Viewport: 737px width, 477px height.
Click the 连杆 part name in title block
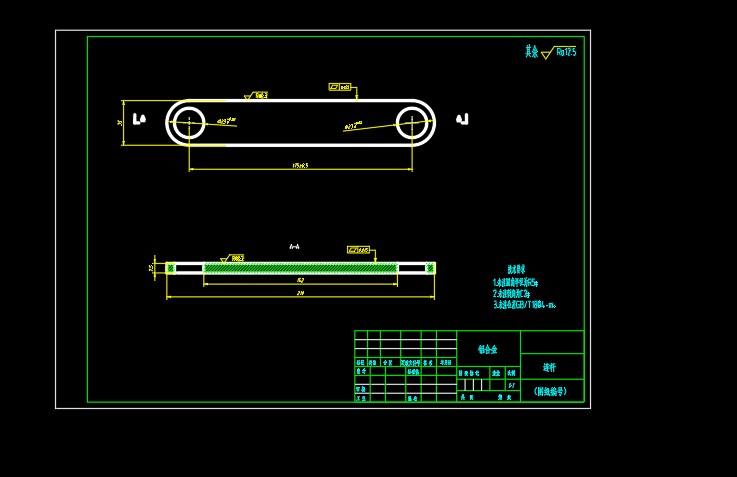[550, 367]
